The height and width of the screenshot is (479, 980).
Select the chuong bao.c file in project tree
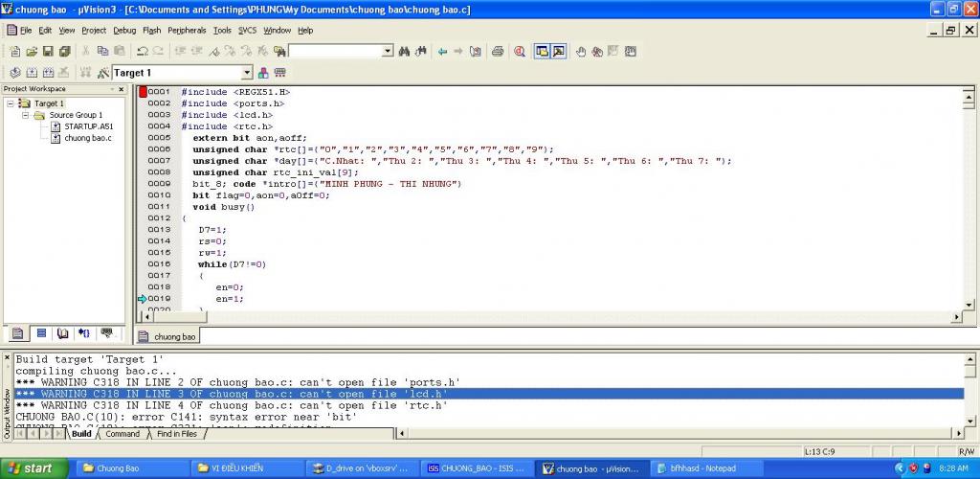pyautogui.click(x=87, y=138)
